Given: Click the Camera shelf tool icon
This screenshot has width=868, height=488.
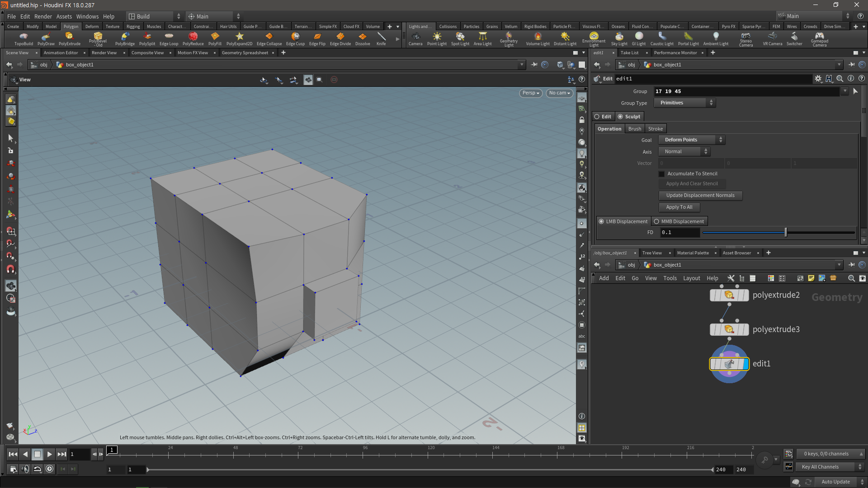Looking at the screenshot, I should click(415, 38).
